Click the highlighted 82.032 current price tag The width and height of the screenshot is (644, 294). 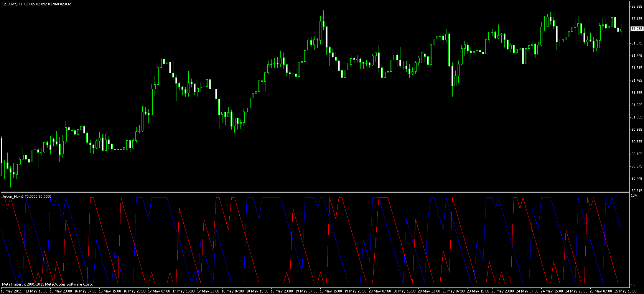pyautogui.click(x=637, y=28)
